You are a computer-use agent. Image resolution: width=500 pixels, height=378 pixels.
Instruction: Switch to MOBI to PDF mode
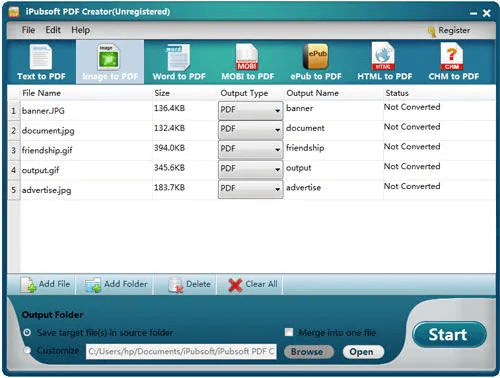click(x=247, y=62)
